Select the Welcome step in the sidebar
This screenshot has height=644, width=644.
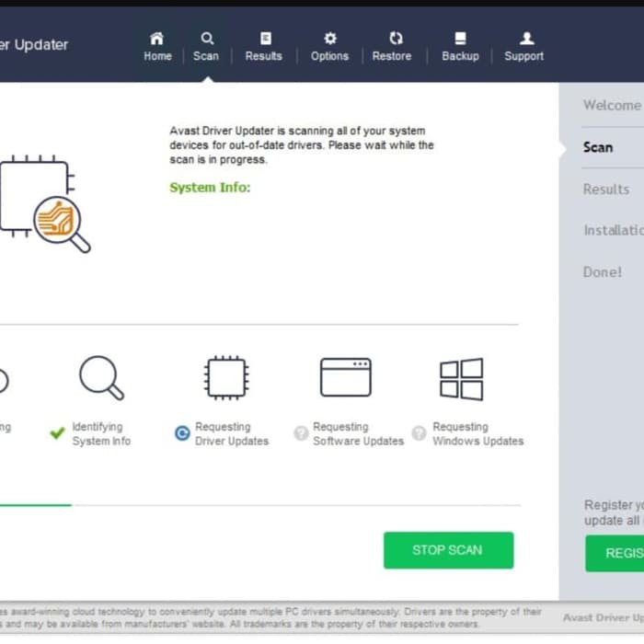(x=612, y=106)
